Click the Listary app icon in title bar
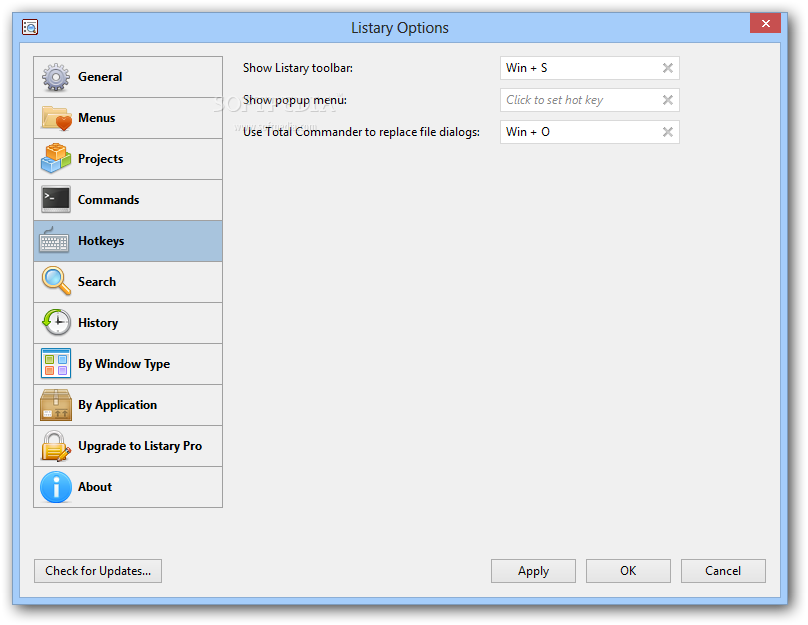 pos(30,27)
